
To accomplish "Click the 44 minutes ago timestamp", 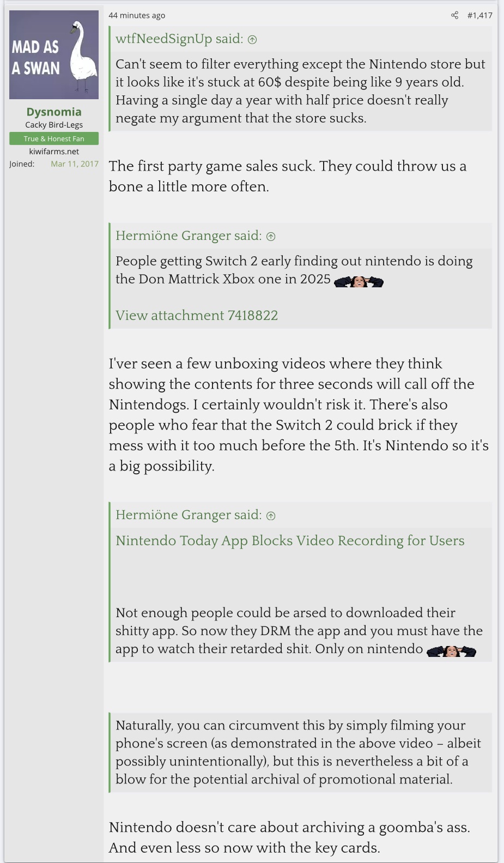I will (137, 15).
